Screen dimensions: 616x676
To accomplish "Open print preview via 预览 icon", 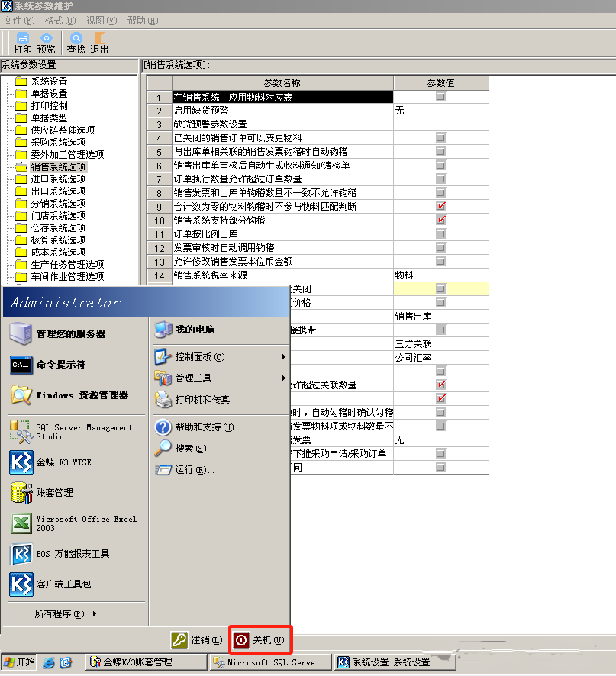I will 45,42.
